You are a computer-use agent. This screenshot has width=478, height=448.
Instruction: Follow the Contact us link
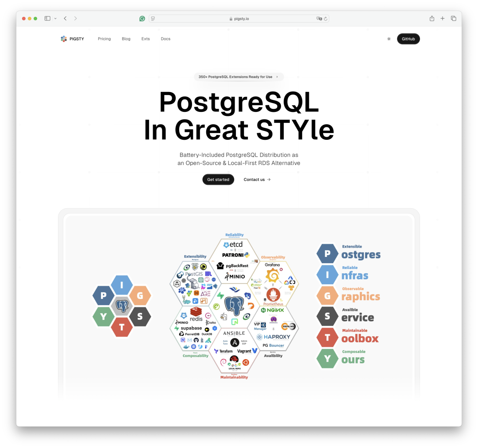click(x=257, y=180)
